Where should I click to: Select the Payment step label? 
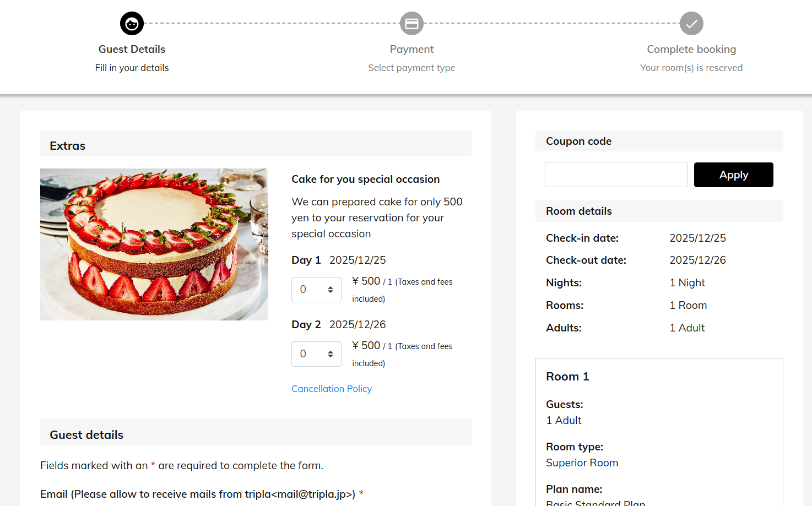412,50
